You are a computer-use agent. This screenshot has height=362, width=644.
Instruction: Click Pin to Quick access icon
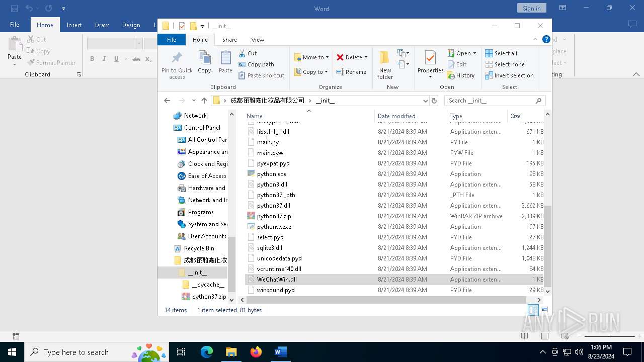point(177,64)
